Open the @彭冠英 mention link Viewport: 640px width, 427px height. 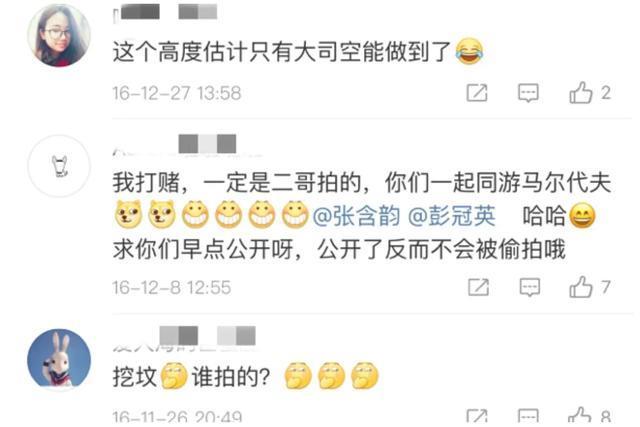452,216
